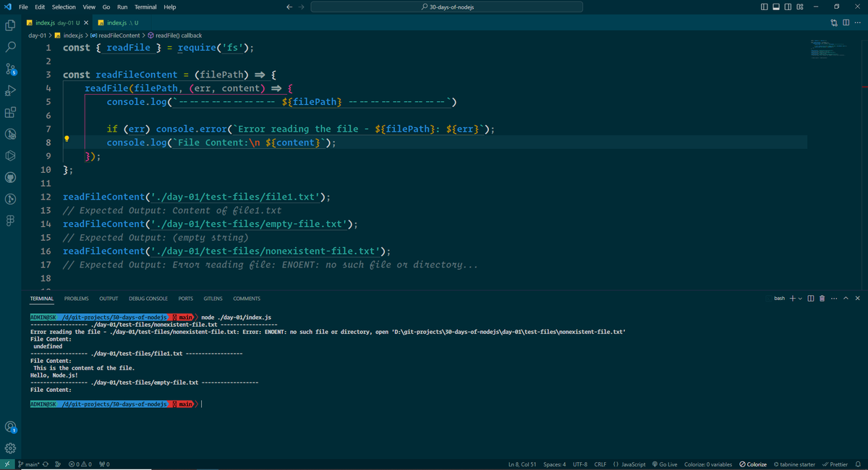868x470 pixels.
Task: Toggle the Secondary Side Bar layout icon
Action: (x=788, y=7)
